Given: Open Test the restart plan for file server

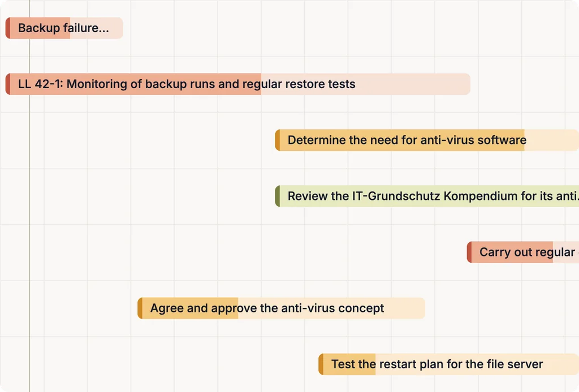Looking at the screenshot, I should pos(448,364).
